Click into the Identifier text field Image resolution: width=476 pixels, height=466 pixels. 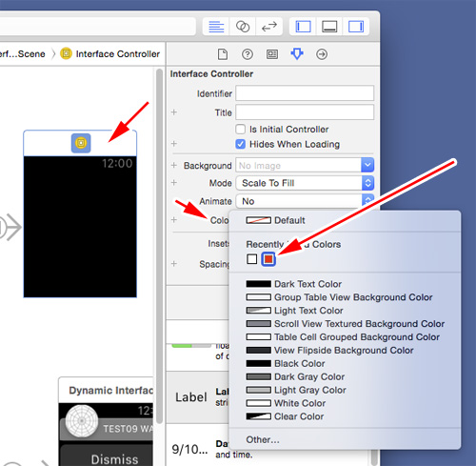[x=305, y=93]
